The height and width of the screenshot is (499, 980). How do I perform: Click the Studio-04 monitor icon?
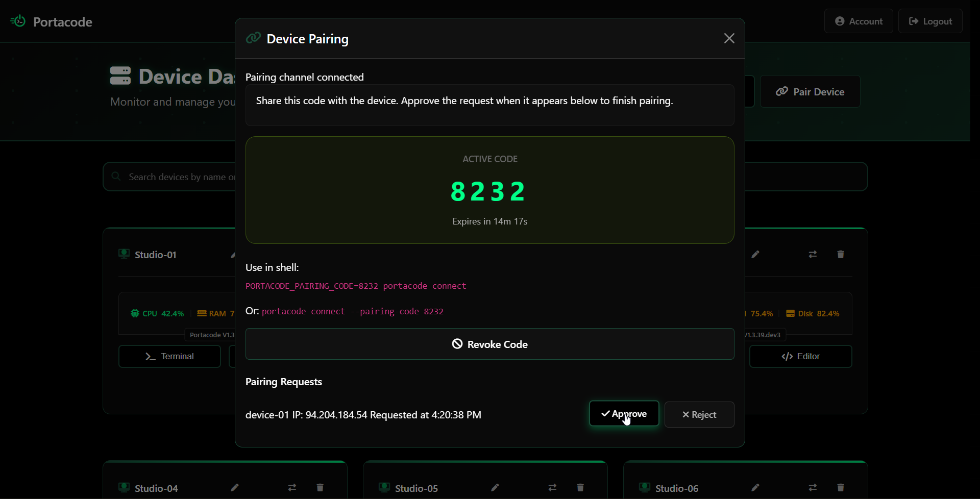tap(124, 488)
